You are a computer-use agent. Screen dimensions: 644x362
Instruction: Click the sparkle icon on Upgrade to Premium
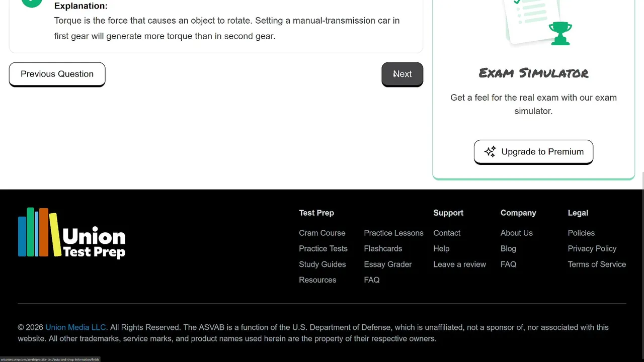click(490, 151)
